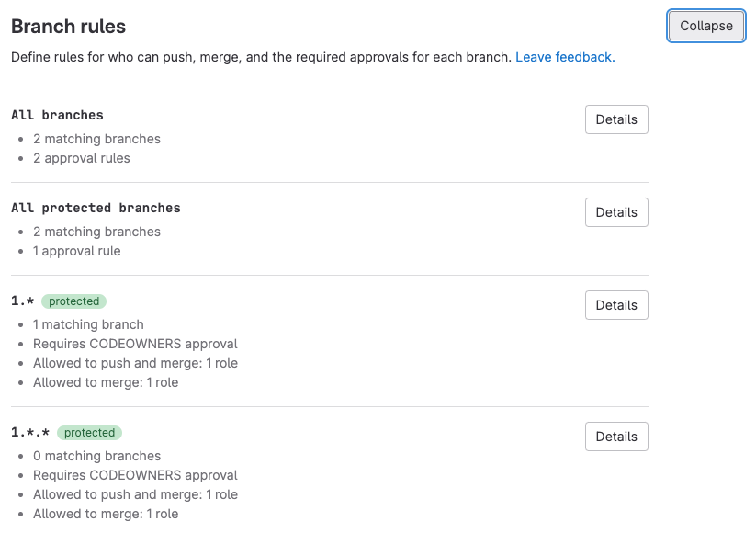The image size is (756, 533).
Task: Select the protected badge on the 1.* rule
Action: pos(73,301)
